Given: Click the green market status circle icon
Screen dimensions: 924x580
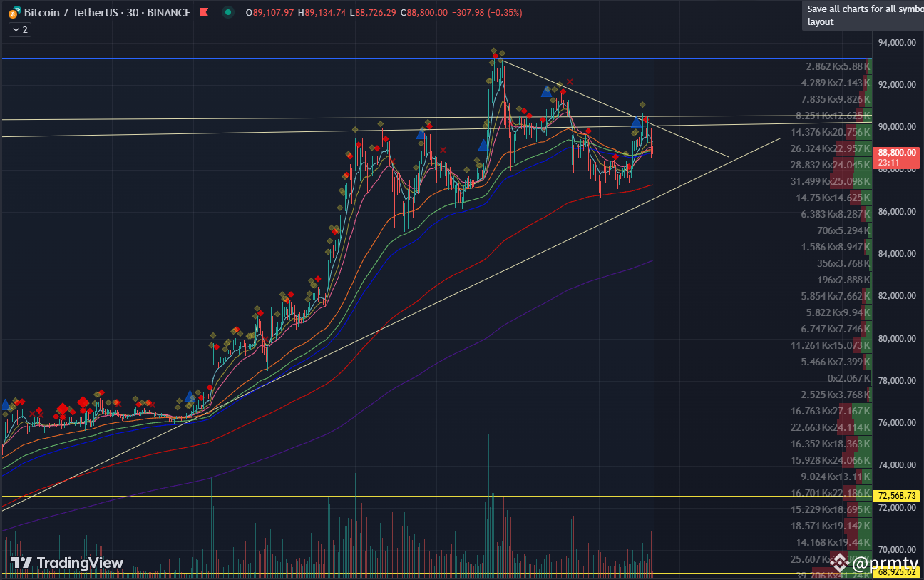Looking at the screenshot, I should [227, 13].
